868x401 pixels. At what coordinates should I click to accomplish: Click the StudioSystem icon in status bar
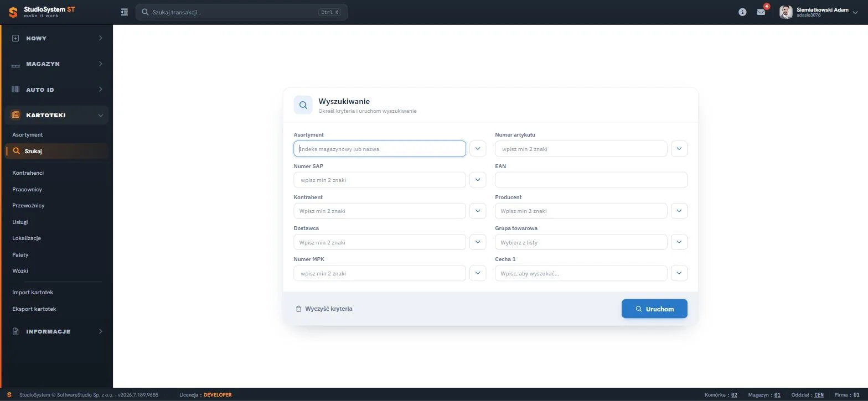(9, 395)
